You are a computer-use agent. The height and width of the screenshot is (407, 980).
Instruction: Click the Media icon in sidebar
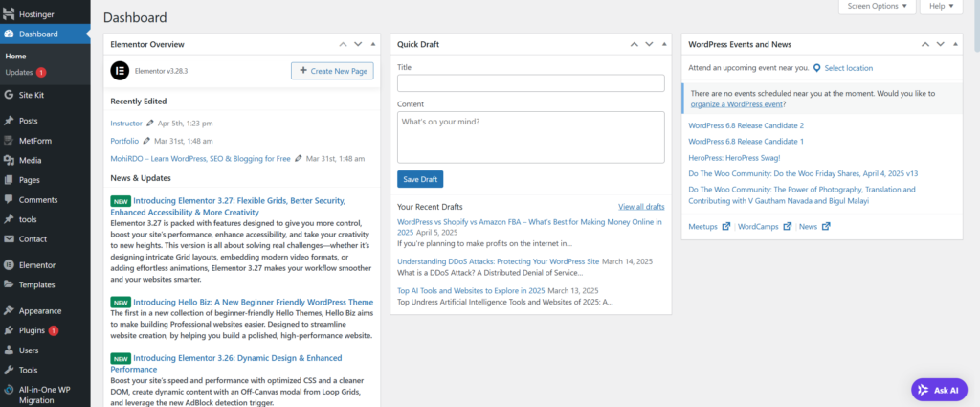pyautogui.click(x=9, y=160)
